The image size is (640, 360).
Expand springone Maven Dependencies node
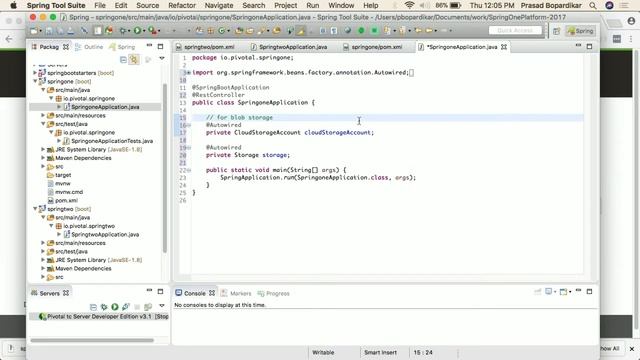[x=43, y=158]
